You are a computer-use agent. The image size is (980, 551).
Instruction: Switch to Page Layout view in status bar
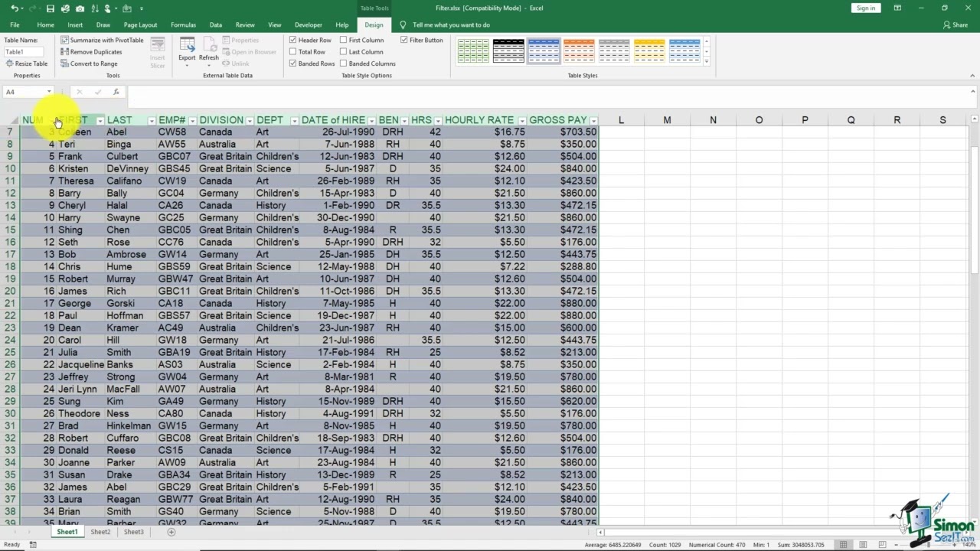861,545
